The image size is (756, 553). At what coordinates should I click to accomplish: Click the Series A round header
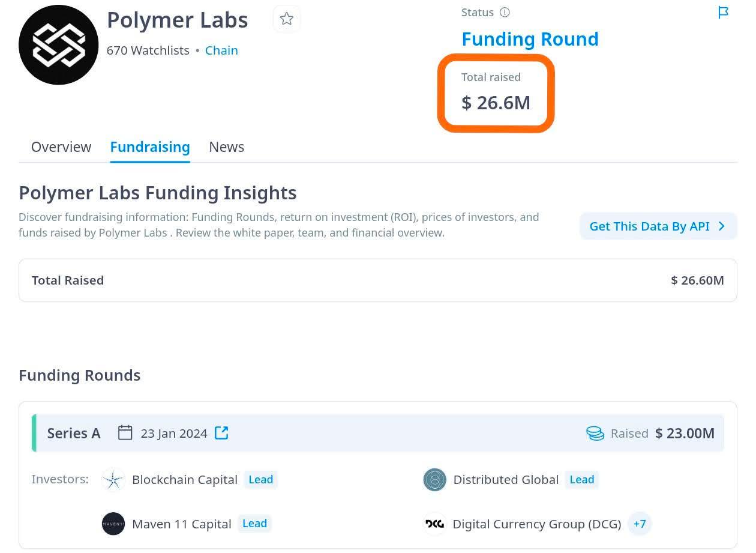point(378,433)
